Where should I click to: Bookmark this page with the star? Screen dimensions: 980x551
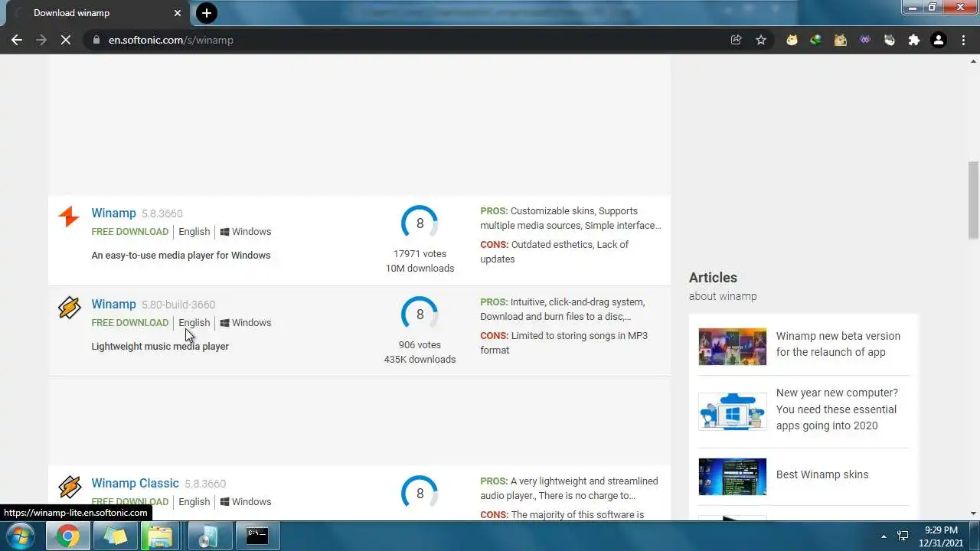pyautogui.click(x=761, y=40)
